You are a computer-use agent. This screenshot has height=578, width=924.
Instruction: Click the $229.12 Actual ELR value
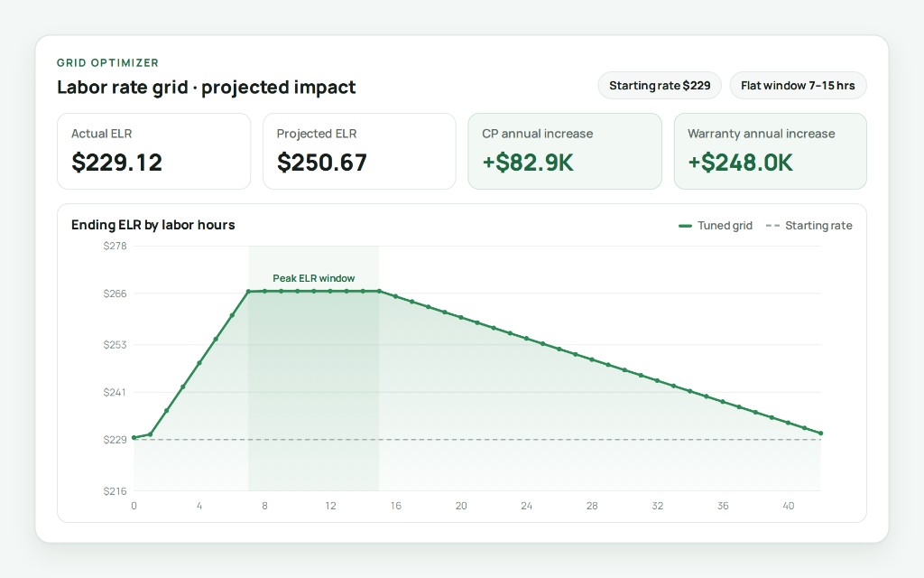pos(116,163)
